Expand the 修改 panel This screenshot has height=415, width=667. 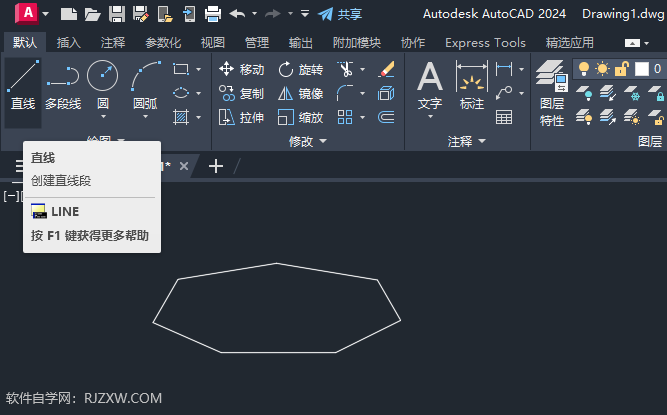308,141
